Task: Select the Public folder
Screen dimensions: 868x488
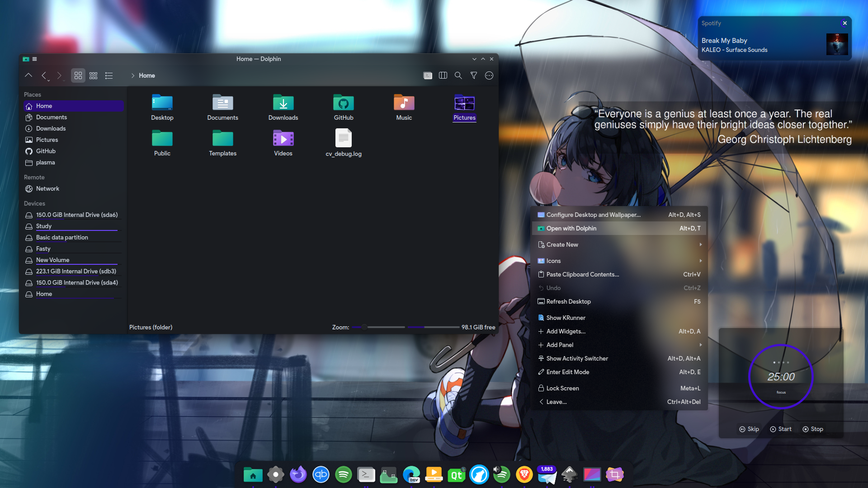Action: [x=162, y=143]
